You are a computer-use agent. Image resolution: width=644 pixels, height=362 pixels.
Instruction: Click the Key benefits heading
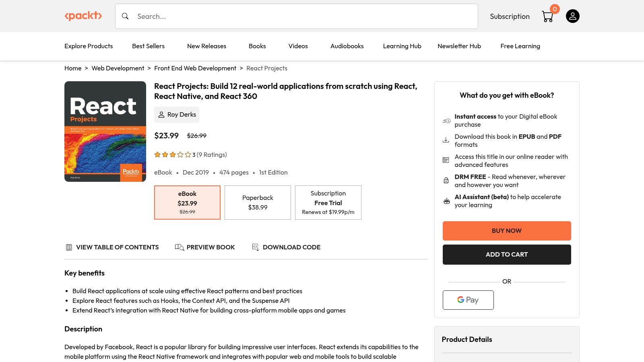point(85,273)
